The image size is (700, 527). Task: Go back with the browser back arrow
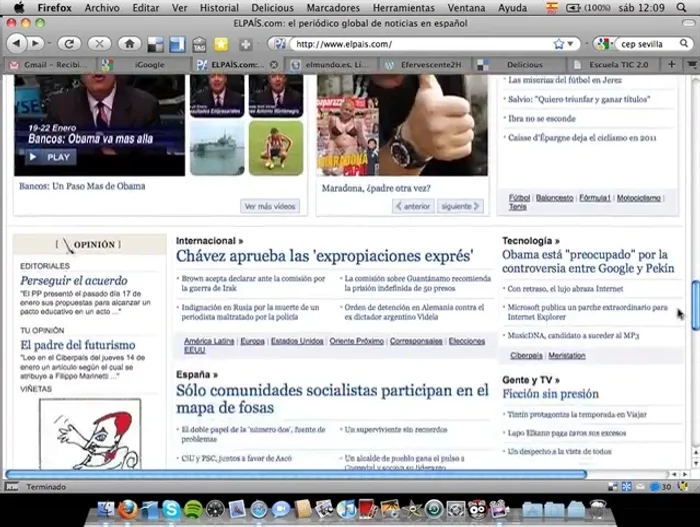point(16,43)
